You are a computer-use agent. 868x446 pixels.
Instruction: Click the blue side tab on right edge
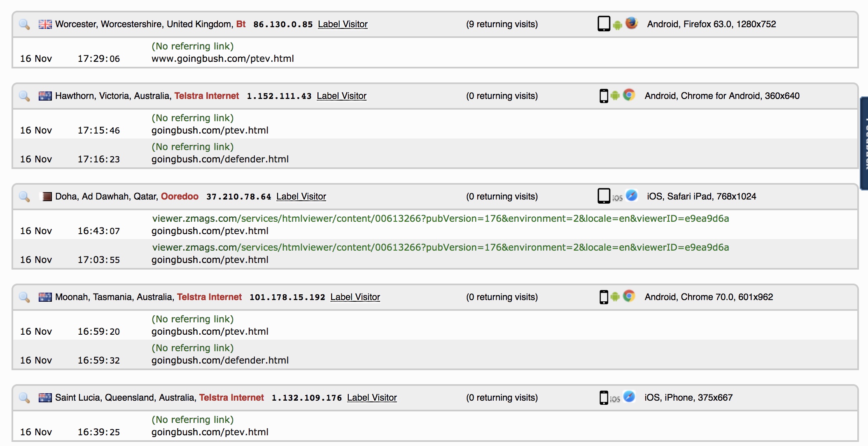864,143
